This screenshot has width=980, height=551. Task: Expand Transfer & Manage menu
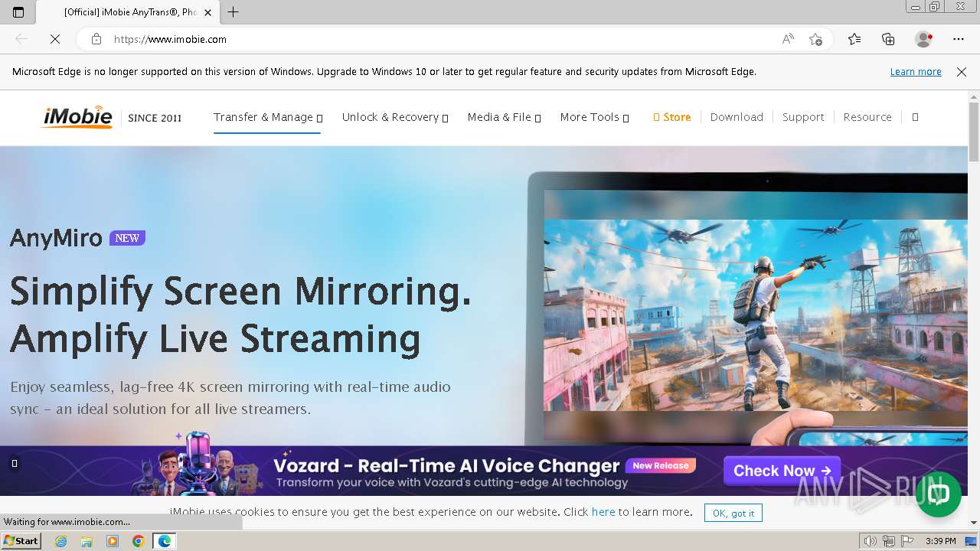tap(267, 117)
